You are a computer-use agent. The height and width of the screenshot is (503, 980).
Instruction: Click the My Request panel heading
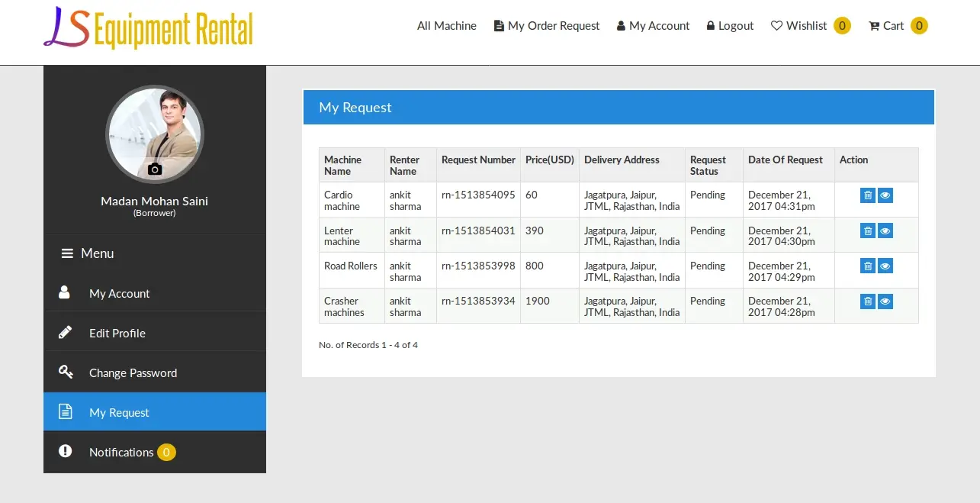pyautogui.click(x=355, y=108)
